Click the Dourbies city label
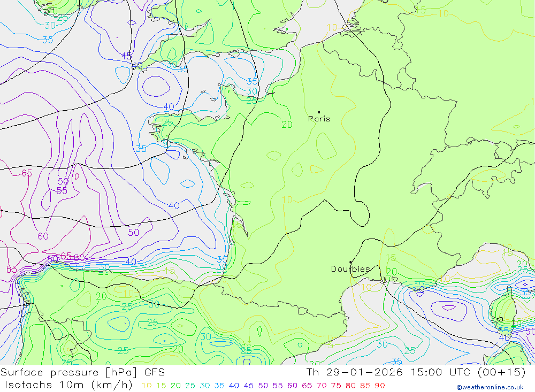This screenshot has height=392, width=535. (x=350, y=269)
